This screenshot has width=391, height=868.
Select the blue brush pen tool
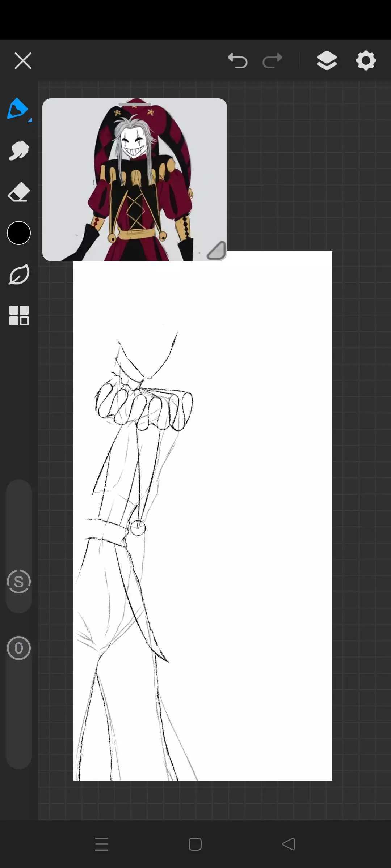[17, 109]
